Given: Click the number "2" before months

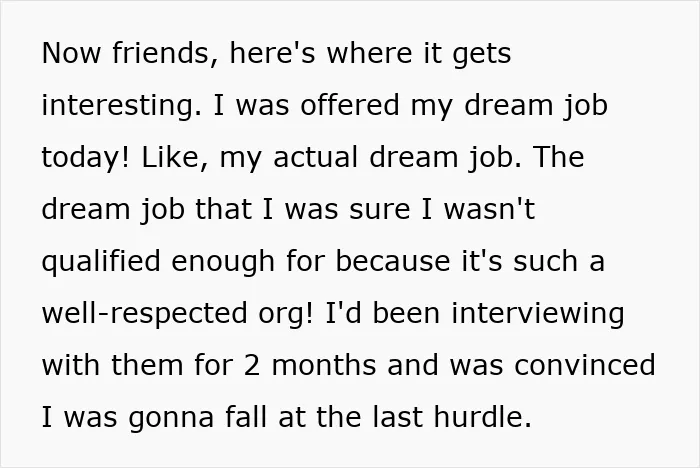Looking at the screenshot, I should coord(252,365).
